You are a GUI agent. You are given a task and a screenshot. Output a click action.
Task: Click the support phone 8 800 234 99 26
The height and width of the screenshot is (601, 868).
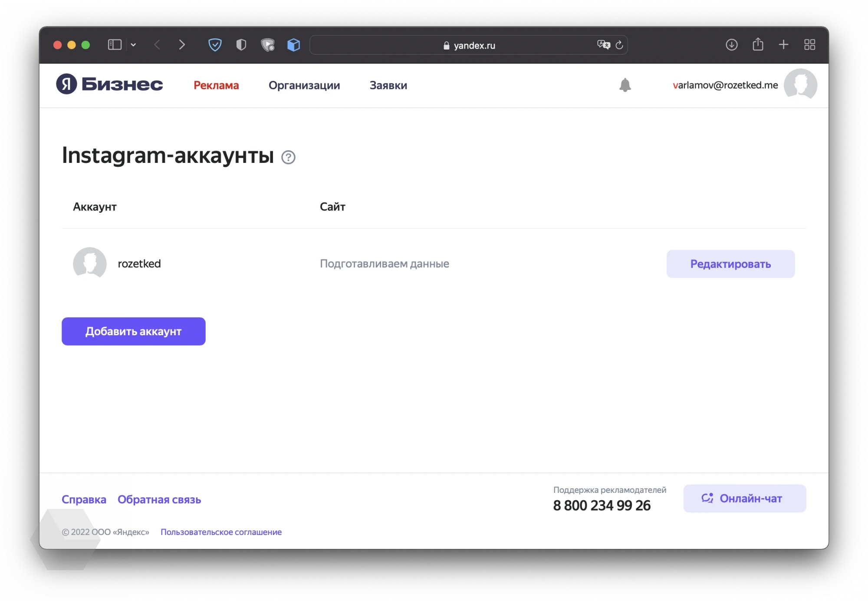[602, 505]
